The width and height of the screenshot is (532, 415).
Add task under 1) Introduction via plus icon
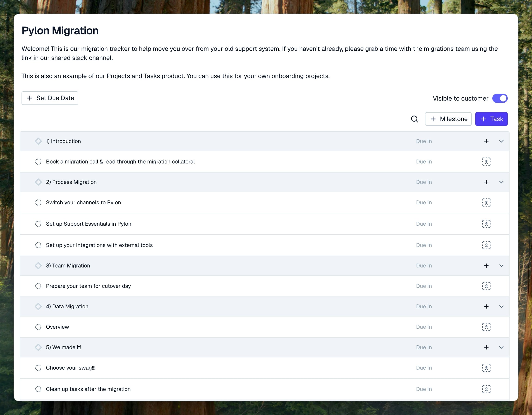(x=486, y=141)
